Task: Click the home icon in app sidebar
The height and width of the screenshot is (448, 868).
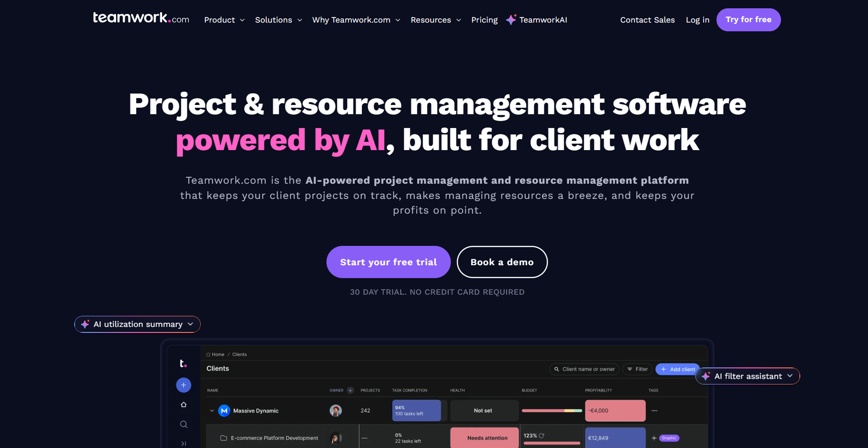Action: (x=183, y=405)
